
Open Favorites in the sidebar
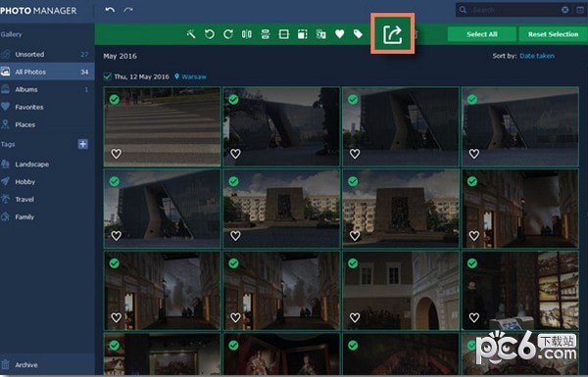pos(47,107)
